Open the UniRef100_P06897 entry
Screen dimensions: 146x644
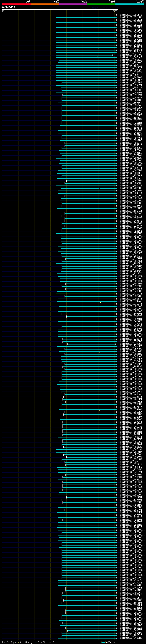click(x=131, y=326)
